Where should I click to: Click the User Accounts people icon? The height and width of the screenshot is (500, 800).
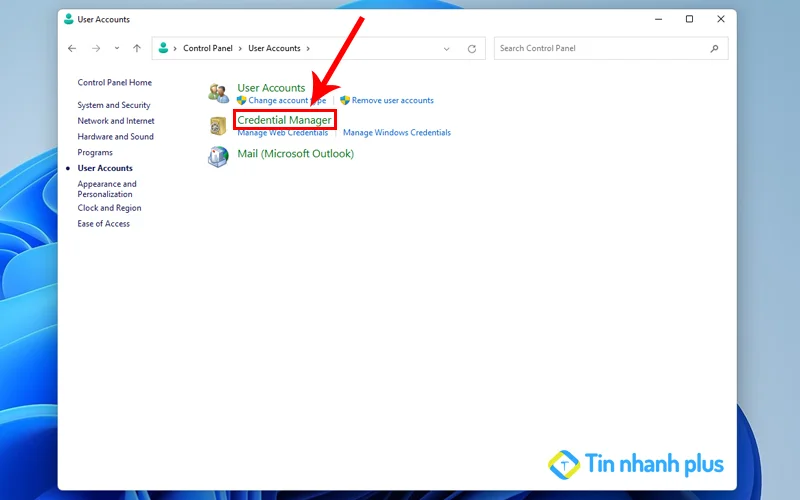tap(218, 93)
